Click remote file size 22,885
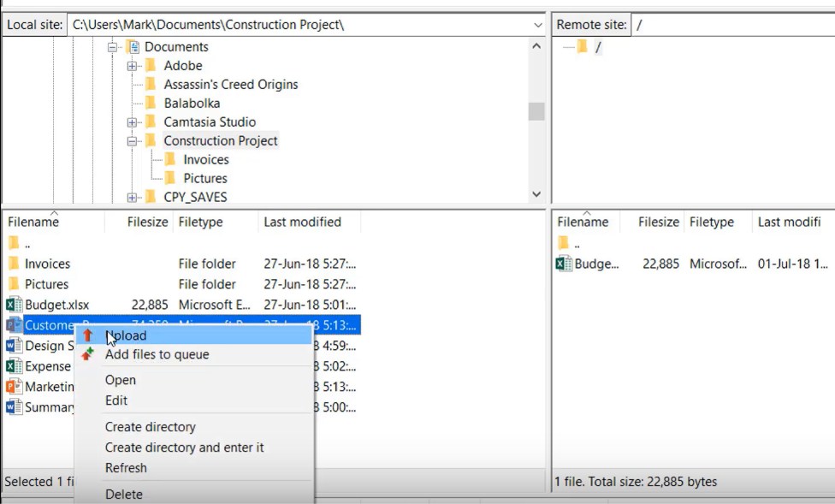The height and width of the screenshot is (504, 835). pos(660,264)
